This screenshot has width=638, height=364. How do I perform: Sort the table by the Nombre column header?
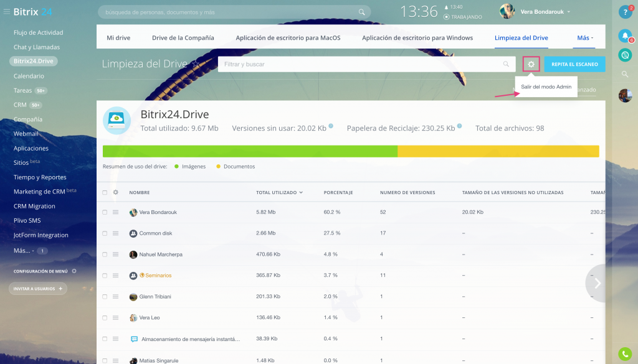click(140, 192)
